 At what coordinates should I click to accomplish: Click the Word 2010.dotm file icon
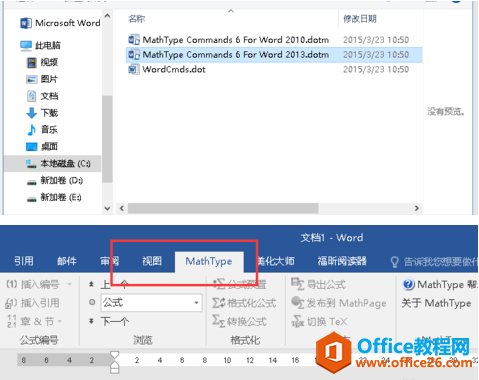pos(134,40)
